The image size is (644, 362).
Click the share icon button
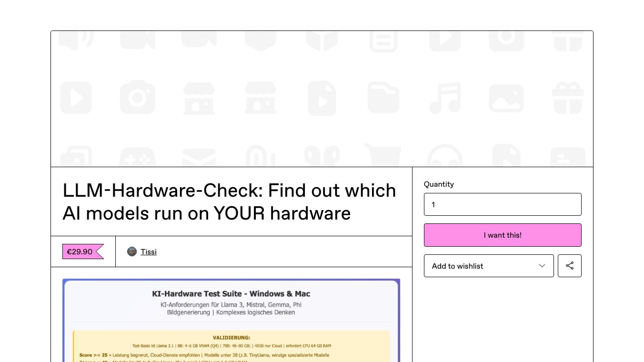(x=570, y=266)
